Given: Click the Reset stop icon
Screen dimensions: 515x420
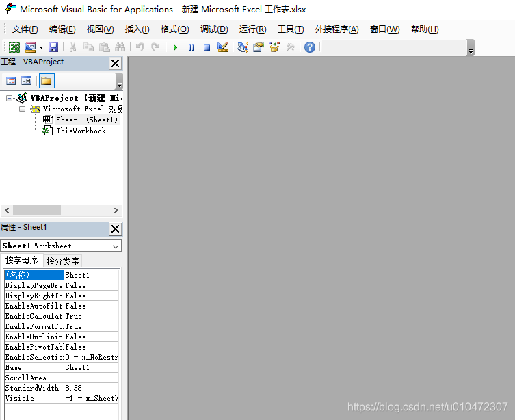Looking at the screenshot, I should coord(207,48).
